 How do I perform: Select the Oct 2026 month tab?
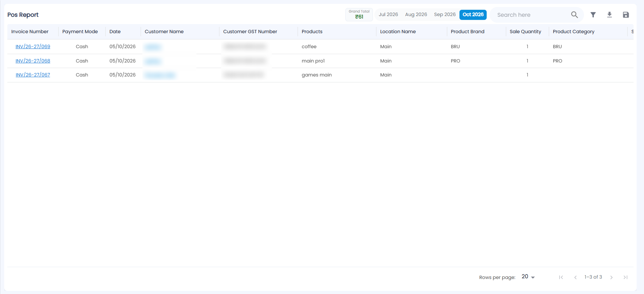click(473, 15)
